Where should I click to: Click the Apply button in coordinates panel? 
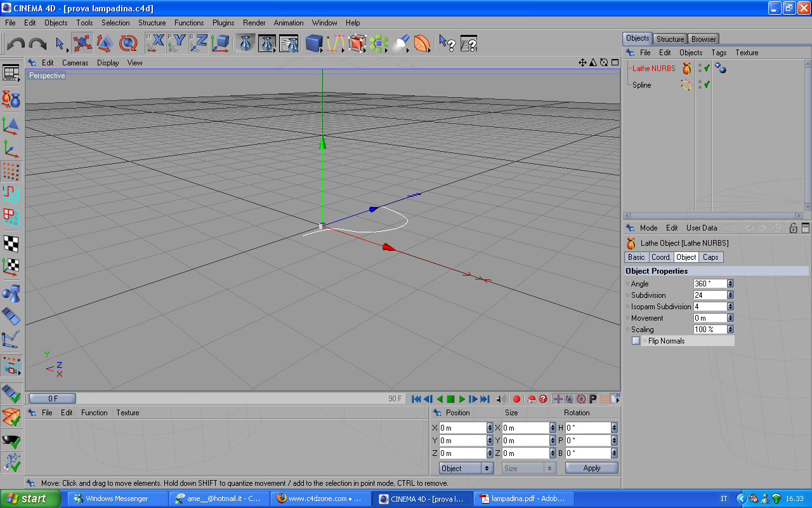pyautogui.click(x=591, y=468)
